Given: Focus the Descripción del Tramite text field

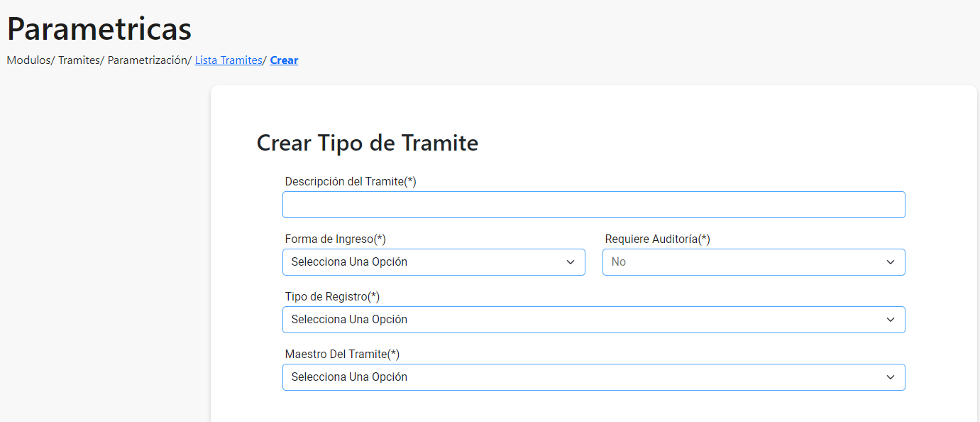Looking at the screenshot, I should (x=594, y=205).
